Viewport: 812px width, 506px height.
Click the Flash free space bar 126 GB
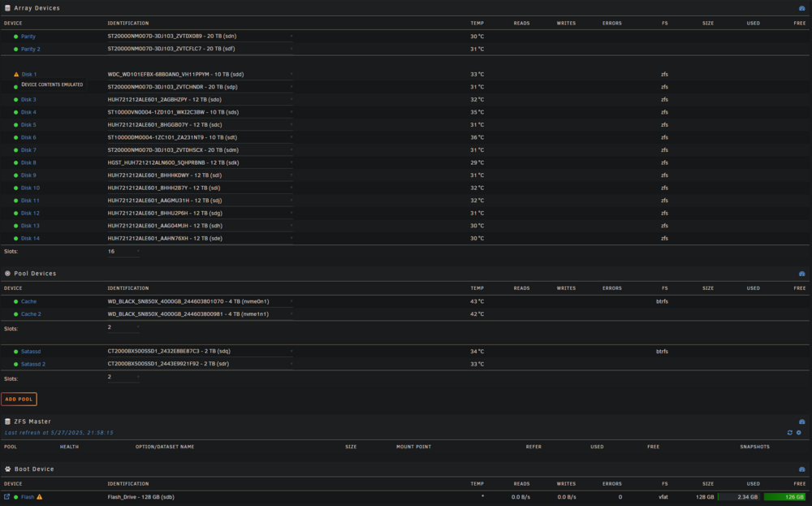pos(785,497)
